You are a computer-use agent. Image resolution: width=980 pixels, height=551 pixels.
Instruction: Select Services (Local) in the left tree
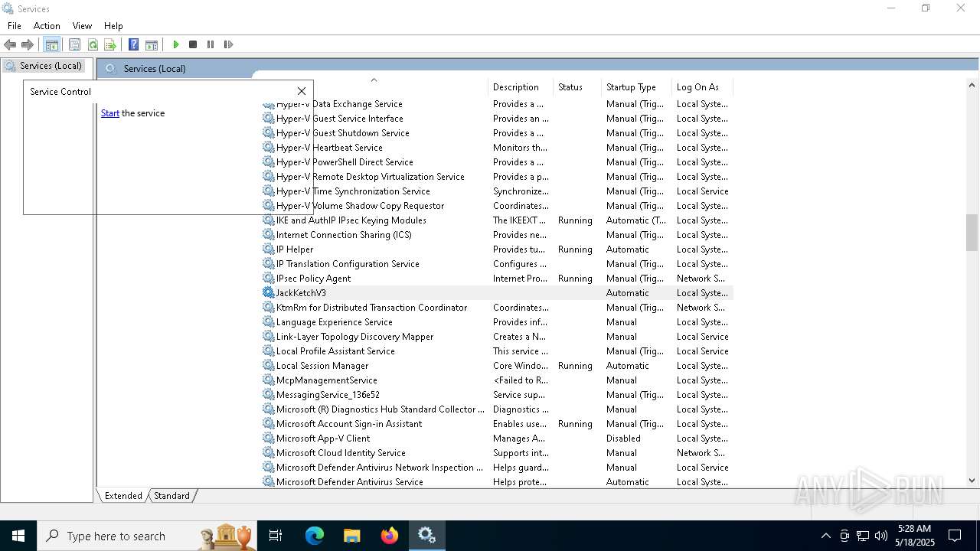click(51, 66)
